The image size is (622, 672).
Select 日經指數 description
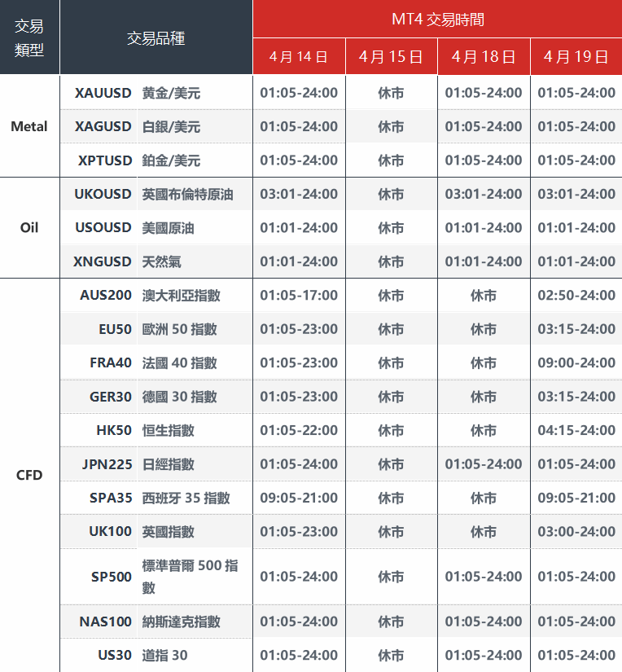click(x=168, y=464)
